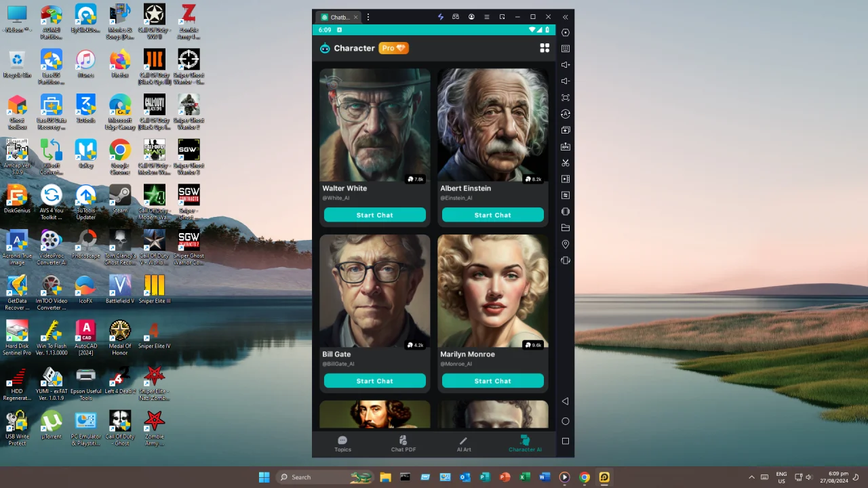Viewport: 868px width, 488px height.
Task: Select the DiskGenius desktop shortcut
Action: click(x=17, y=199)
